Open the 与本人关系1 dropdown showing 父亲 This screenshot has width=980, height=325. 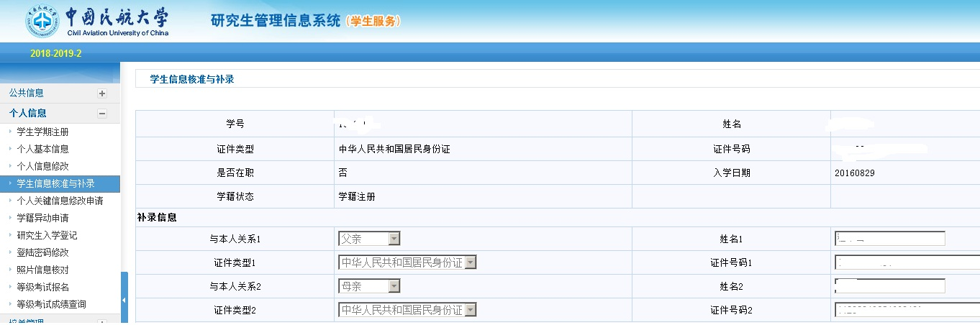tap(369, 239)
